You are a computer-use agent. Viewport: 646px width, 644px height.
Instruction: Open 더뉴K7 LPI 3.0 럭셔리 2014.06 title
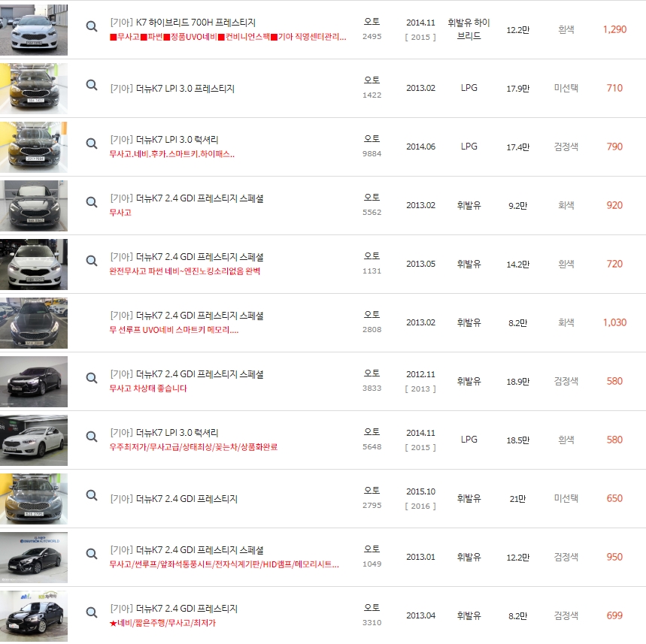click(164, 140)
